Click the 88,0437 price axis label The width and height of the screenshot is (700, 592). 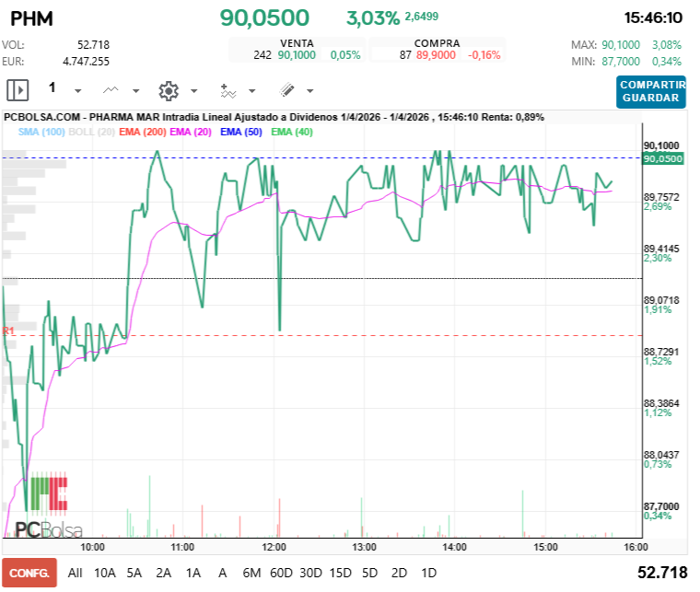pyautogui.click(x=661, y=455)
